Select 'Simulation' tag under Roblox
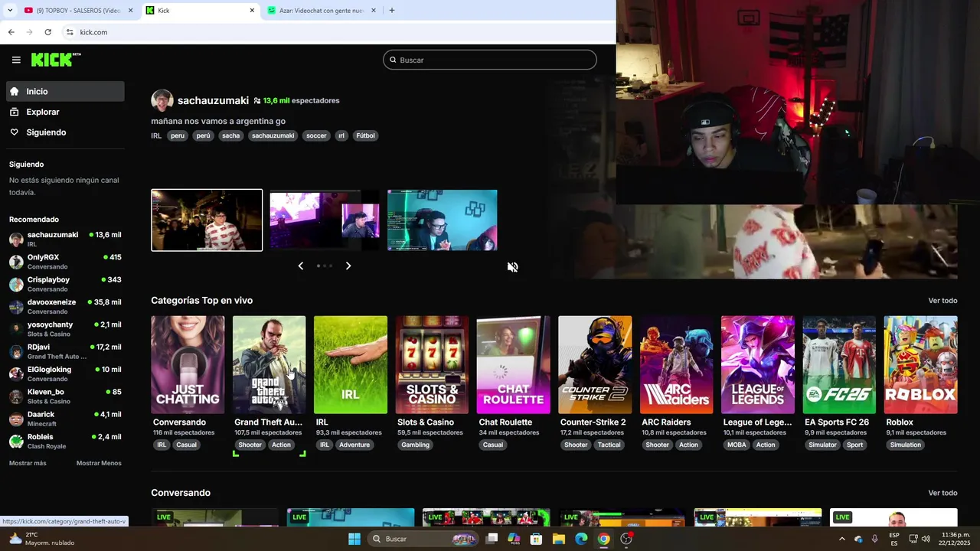The height and width of the screenshot is (551, 980). (906, 445)
